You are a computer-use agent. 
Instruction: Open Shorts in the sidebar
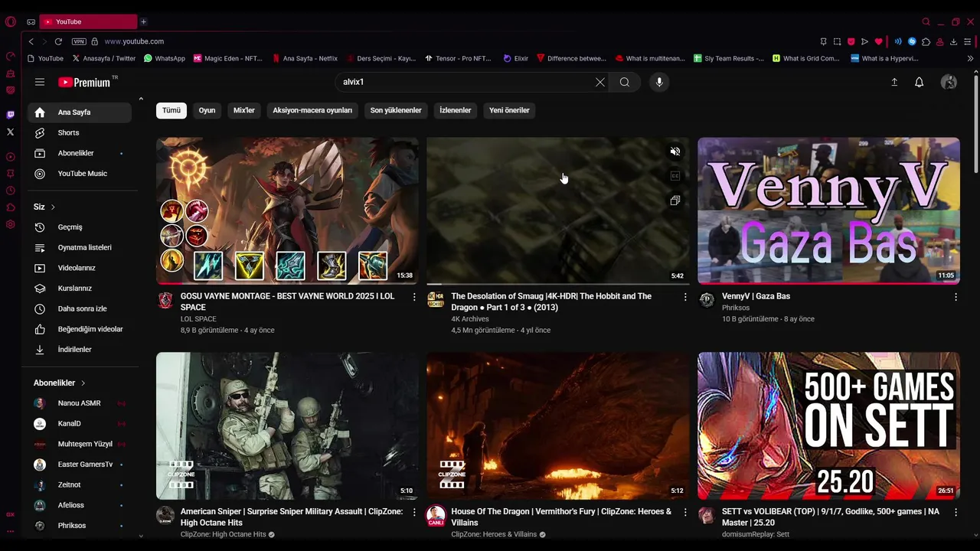80,133
